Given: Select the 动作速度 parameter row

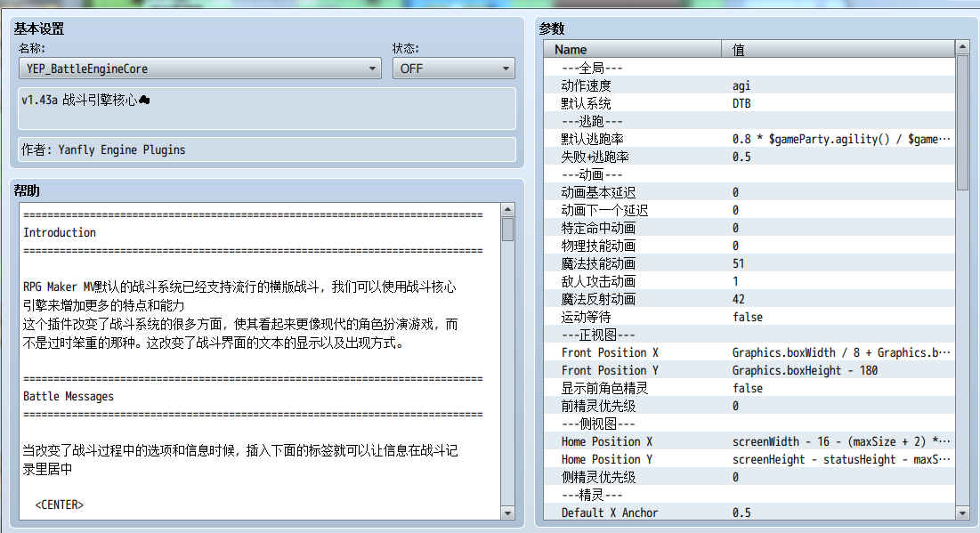Looking at the screenshot, I should (749, 85).
